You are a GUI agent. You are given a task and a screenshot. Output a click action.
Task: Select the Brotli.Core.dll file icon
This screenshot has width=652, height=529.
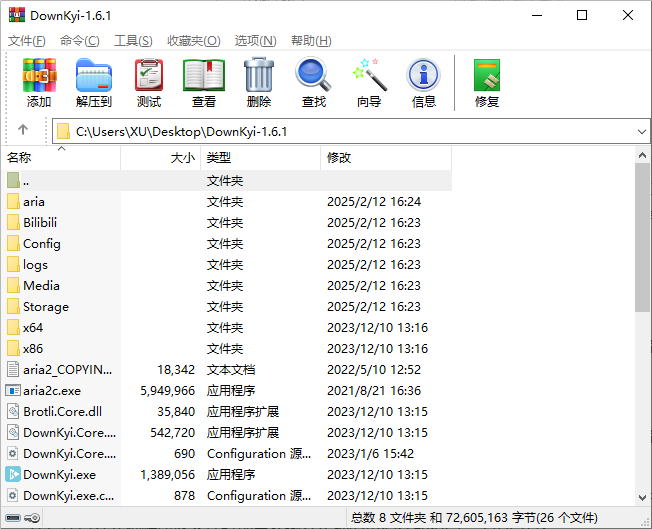[x=13, y=411]
